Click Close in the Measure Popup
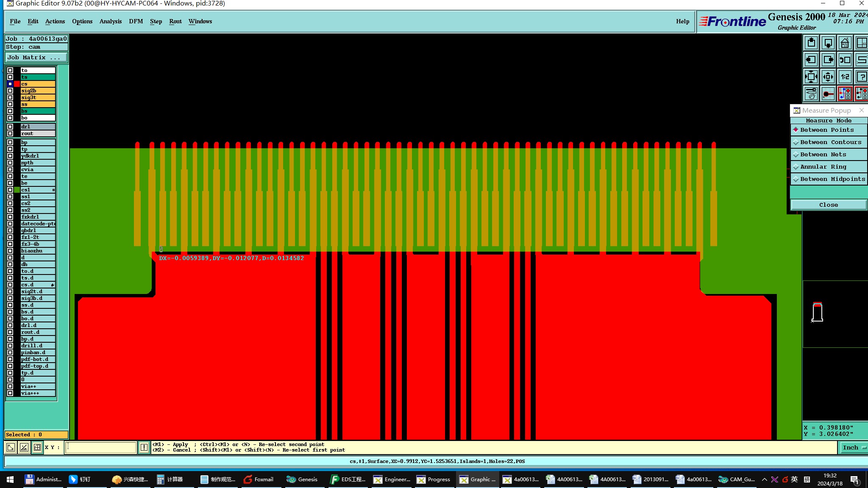Viewport: 868px width, 488px height. [x=828, y=205]
